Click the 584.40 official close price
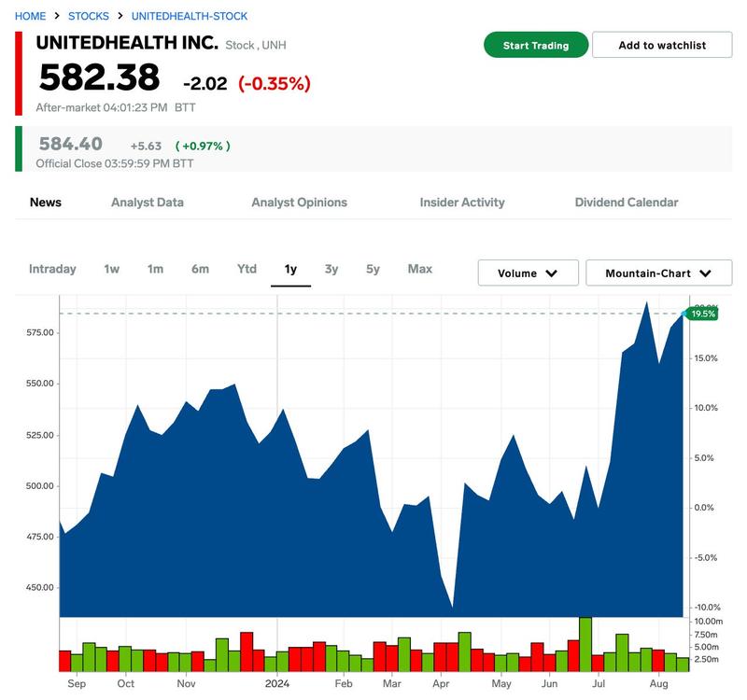The width and height of the screenshot is (747, 700). [x=71, y=144]
